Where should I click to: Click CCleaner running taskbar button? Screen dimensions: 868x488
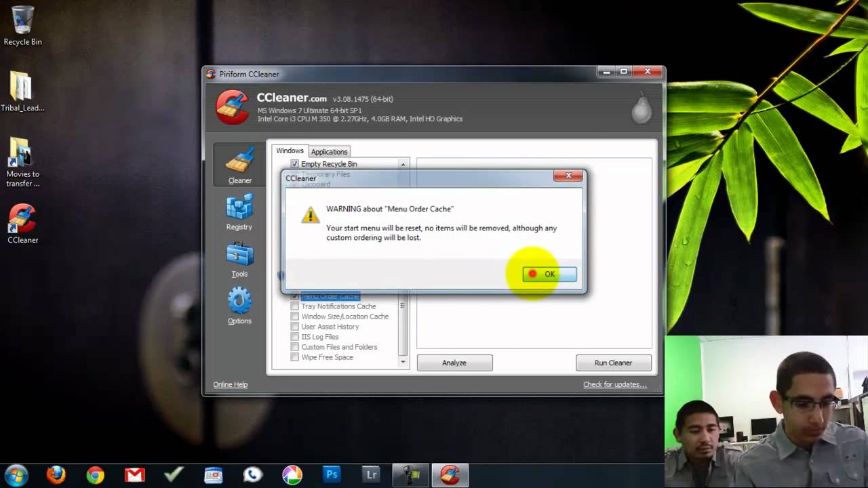click(x=450, y=474)
